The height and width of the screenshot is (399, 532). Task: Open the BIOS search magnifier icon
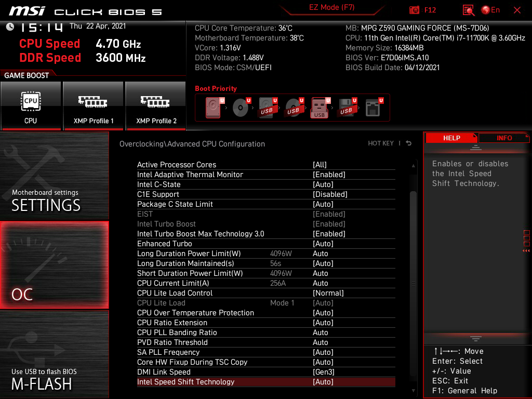(469, 10)
